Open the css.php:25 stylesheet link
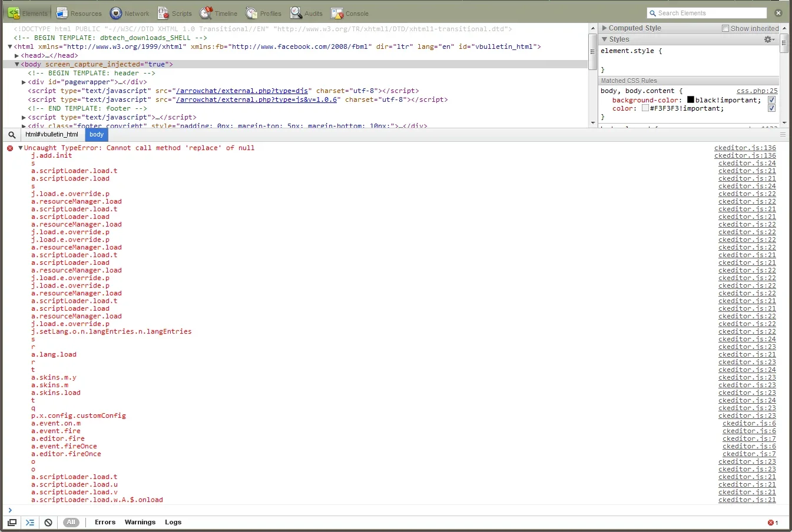This screenshot has height=532, width=792. point(757,91)
